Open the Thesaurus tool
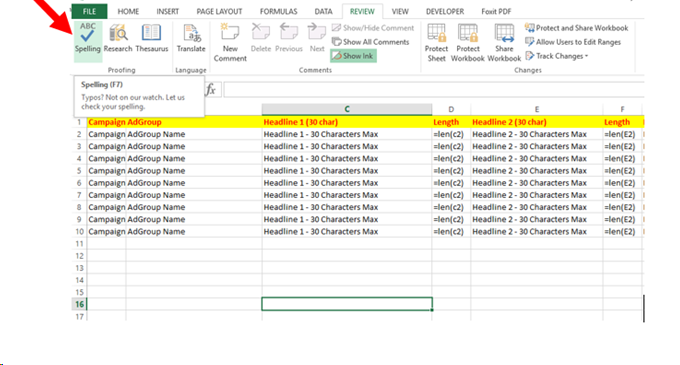Screen dimensions: 680x365 pyautogui.click(x=151, y=39)
